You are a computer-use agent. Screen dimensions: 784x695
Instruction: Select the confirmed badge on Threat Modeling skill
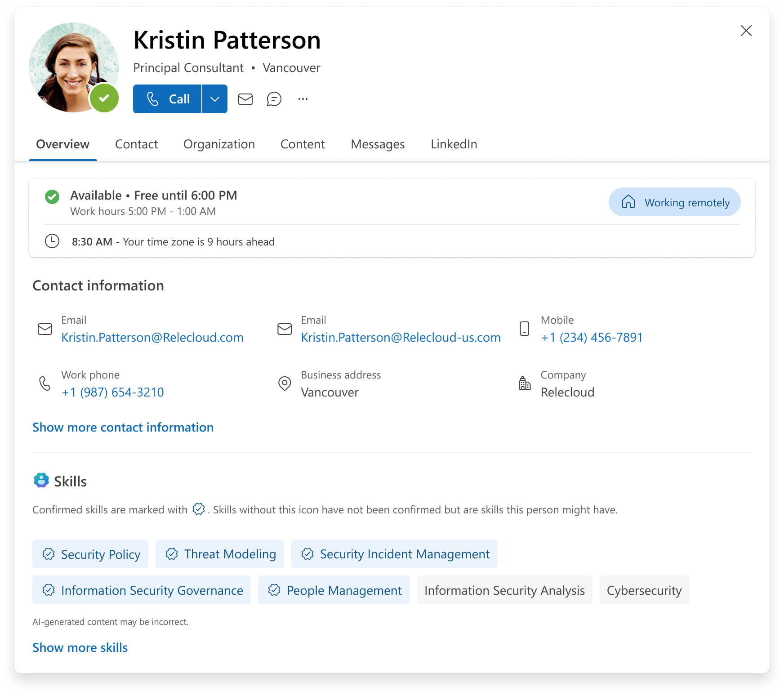pyautogui.click(x=172, y=554)
